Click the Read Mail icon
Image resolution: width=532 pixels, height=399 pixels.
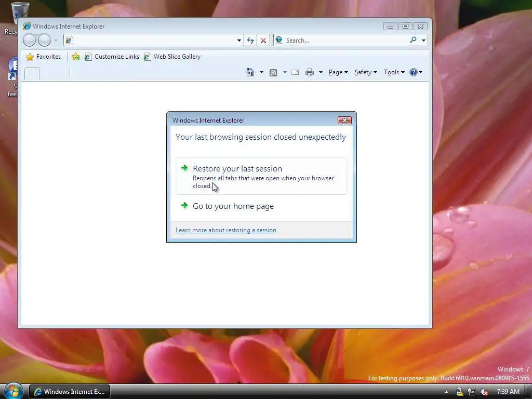(x=295, y=72)
